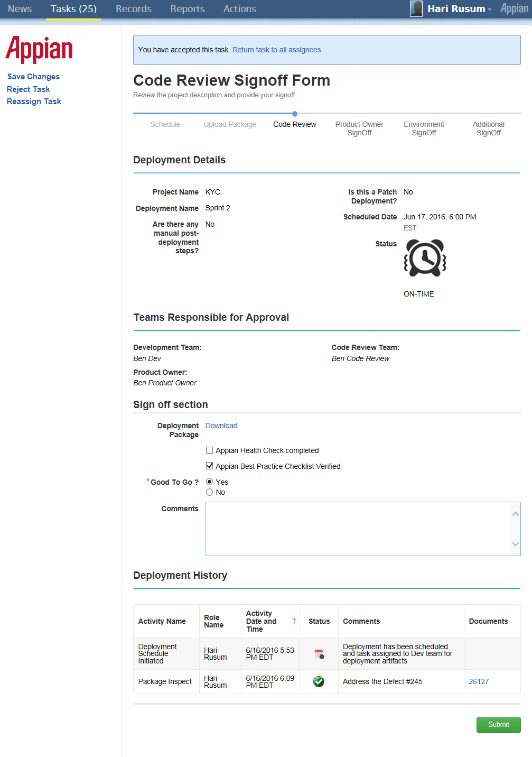
Task: Click the Schedule milestone step
Action: coord(165,124)
